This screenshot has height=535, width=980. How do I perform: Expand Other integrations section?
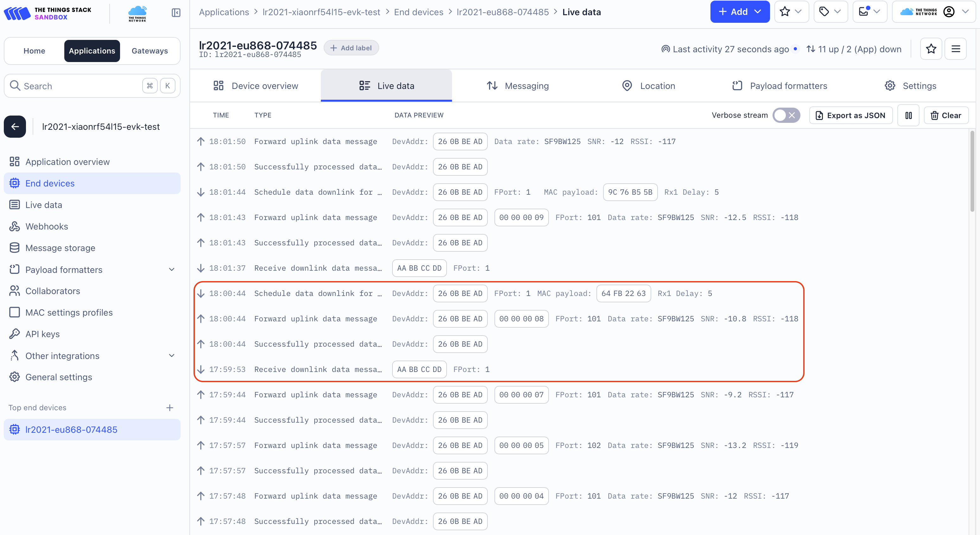pyautogui.click(x=172, y=356)
